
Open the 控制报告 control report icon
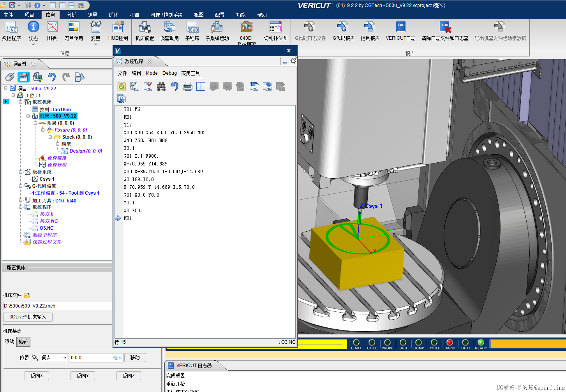[370, 31]
